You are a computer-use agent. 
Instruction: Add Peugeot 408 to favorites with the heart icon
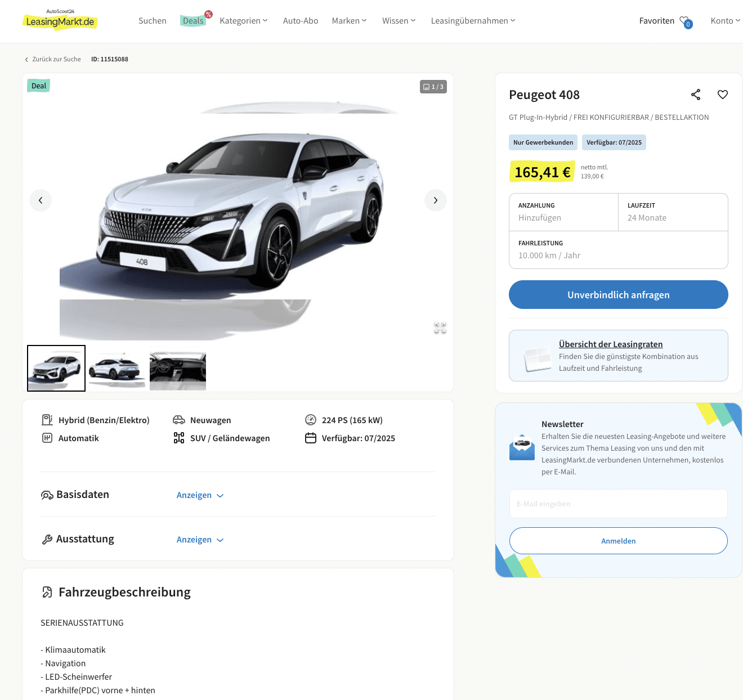723,95
